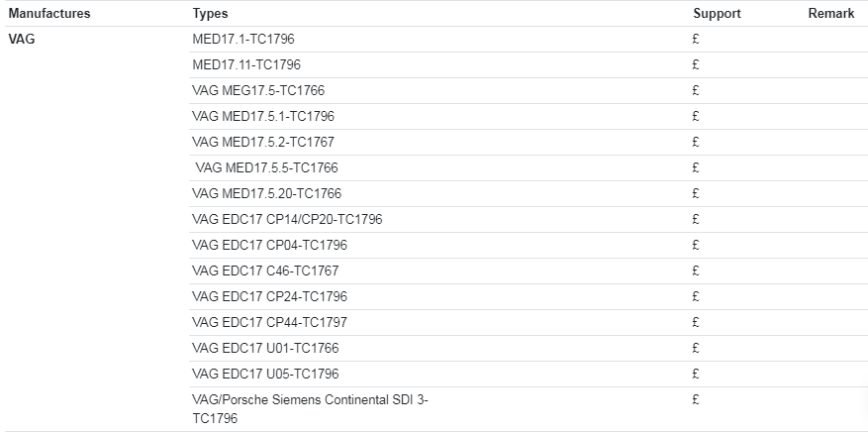Click support symbol for MED17.1-TC1796

696,39
